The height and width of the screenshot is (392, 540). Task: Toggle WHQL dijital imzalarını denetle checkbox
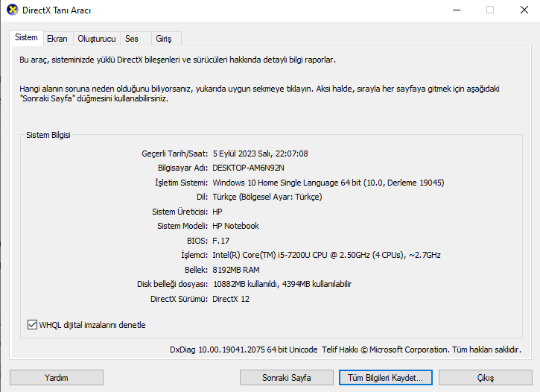[32, 324]
